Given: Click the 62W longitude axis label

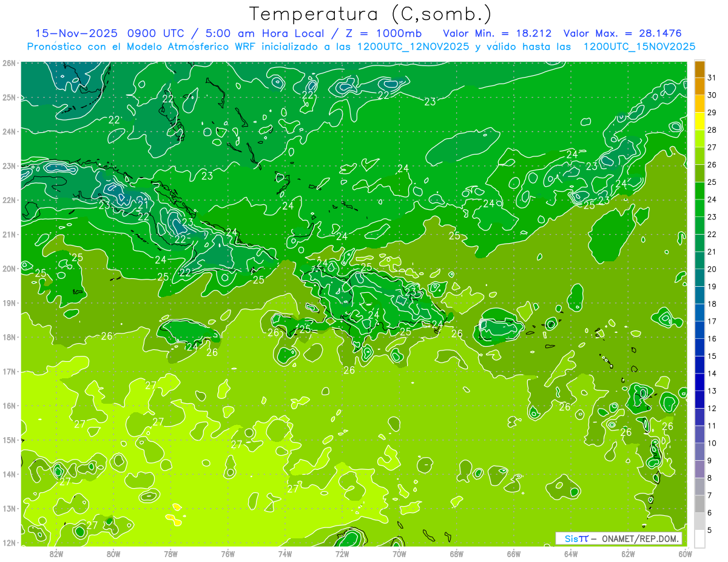Looking at the screenshot, I should pos(628,553).
